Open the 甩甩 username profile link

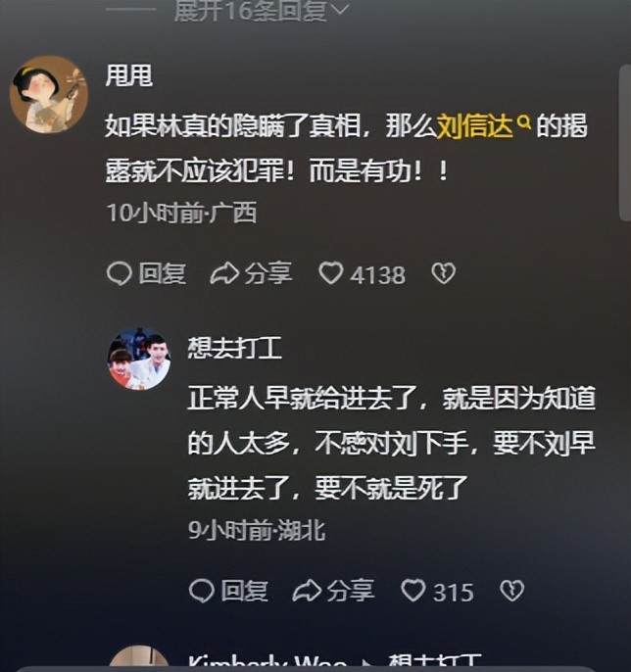tap(129, 75)
